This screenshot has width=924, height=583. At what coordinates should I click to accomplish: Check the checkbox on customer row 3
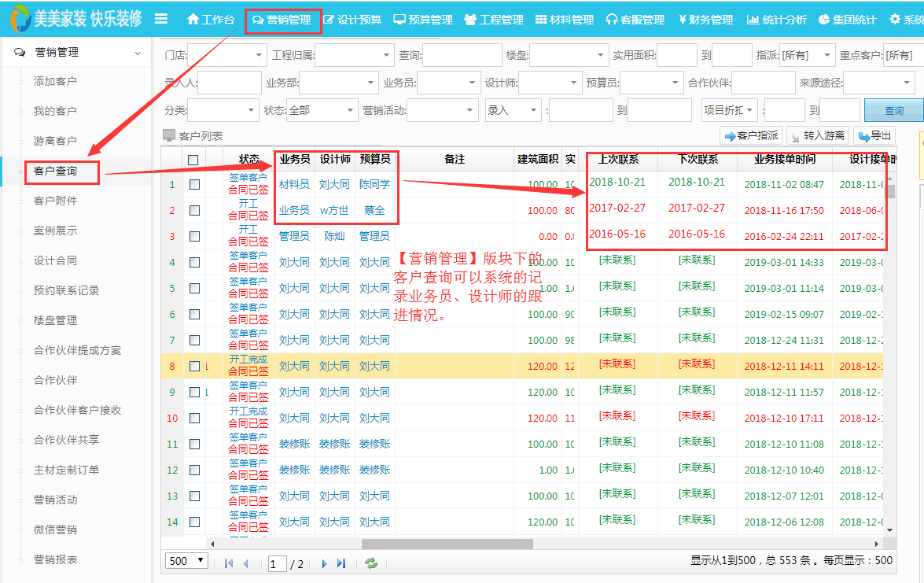click(194, 235)
